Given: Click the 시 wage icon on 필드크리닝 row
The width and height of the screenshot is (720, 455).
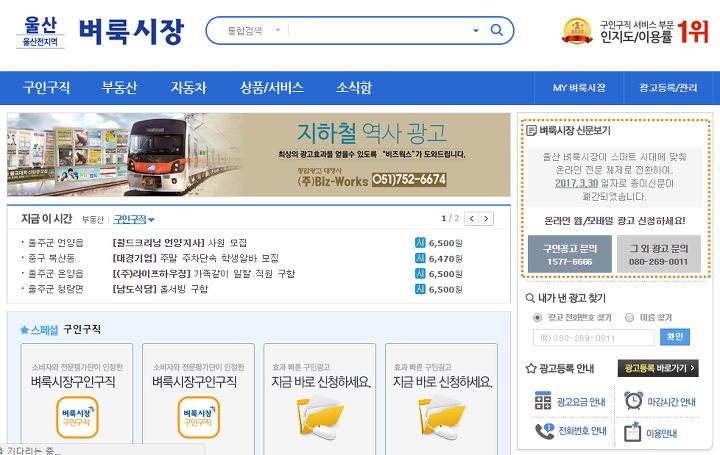Looking at the screenshot, I should point(420,242).
